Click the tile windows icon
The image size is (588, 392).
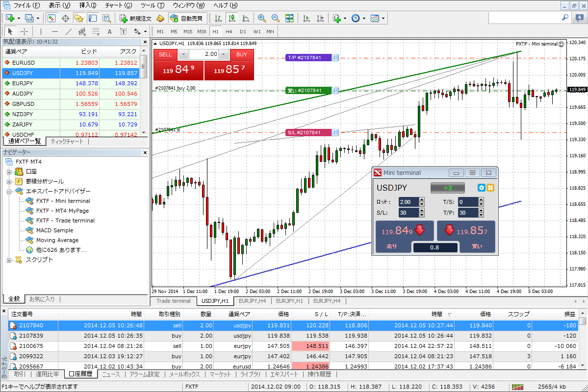coord(289,18)
